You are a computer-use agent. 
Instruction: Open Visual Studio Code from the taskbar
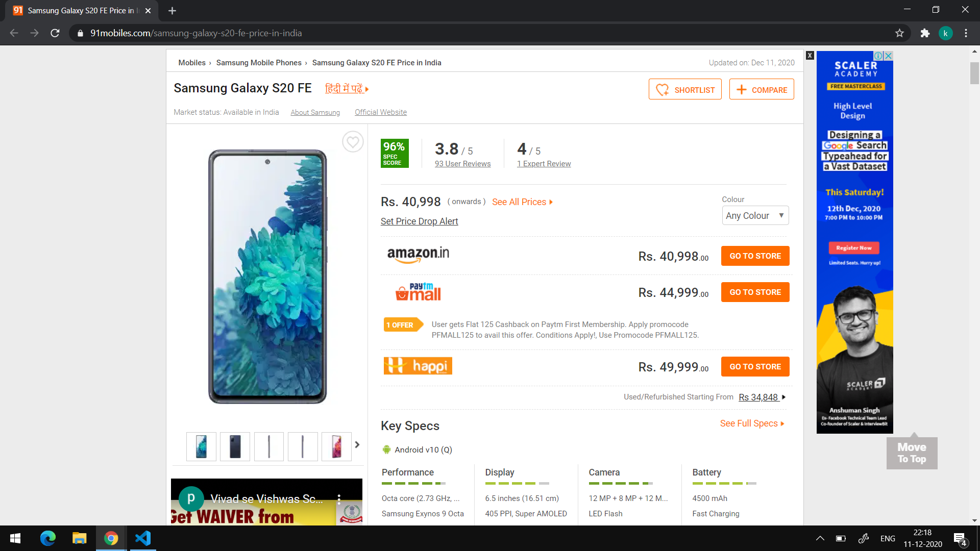pos(143,538)
